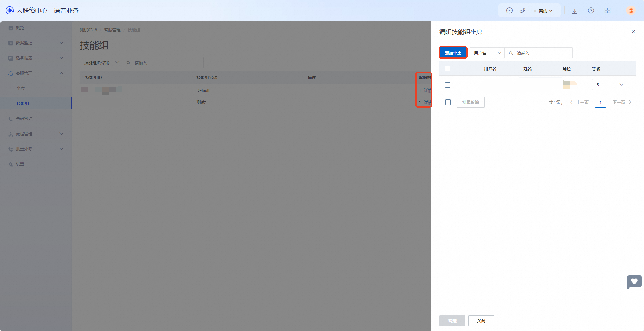Viewport: 644px width, 331px height.
Task: Open the phone dialer icon in header
Action: point(523,11)
